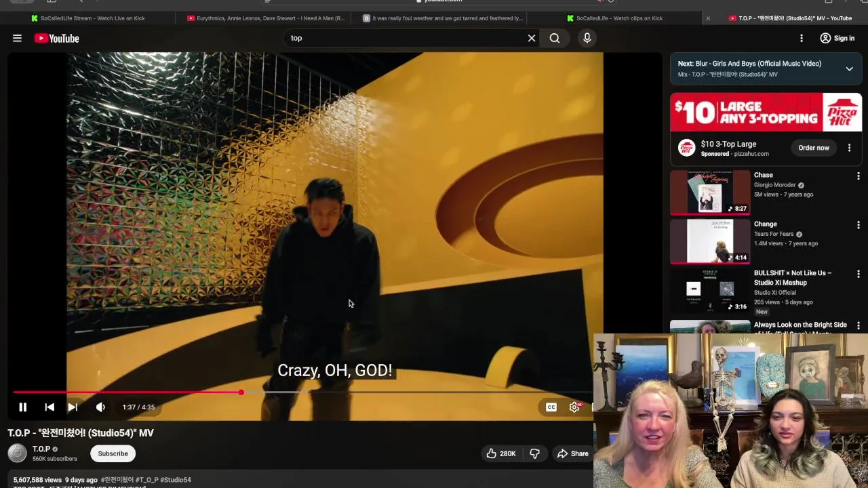The image size is (868, 488).
Task: Click the #T_O_P hashtag link
Action: 146,480
